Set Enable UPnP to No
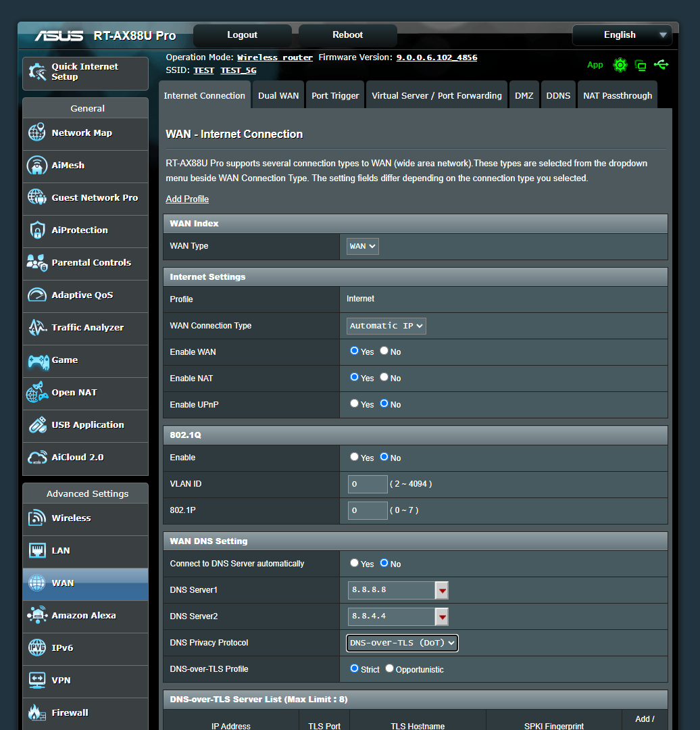 coord(384,404)
